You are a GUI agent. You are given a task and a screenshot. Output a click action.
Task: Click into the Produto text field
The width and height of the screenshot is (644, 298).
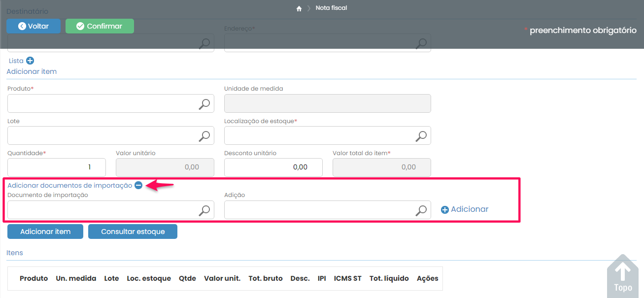click(101, 104)
